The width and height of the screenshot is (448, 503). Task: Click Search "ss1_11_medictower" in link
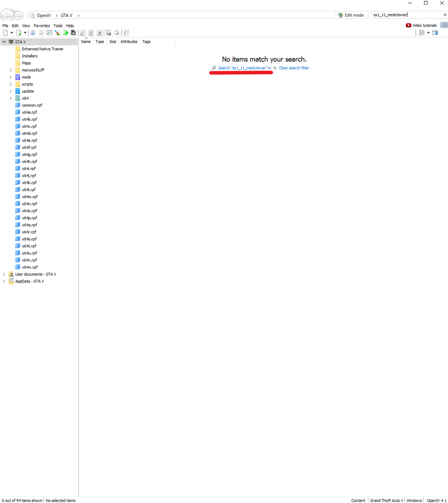244,68
